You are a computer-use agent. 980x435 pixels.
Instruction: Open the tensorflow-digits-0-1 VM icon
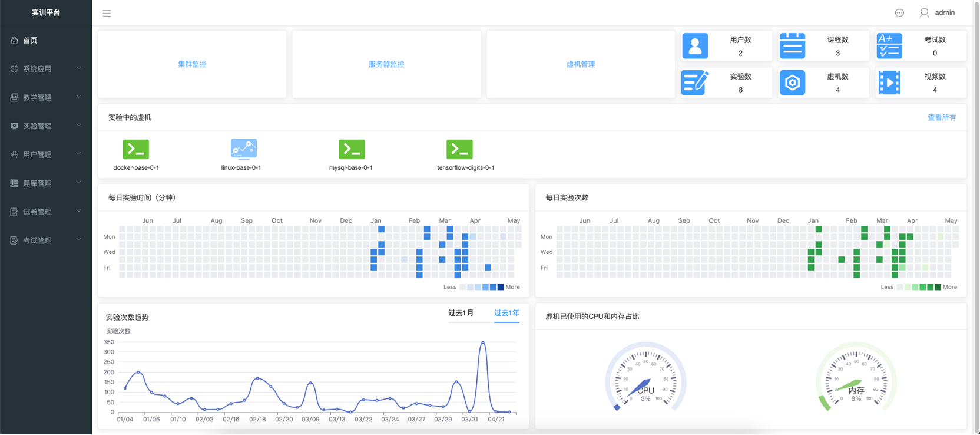click(459, 150)
